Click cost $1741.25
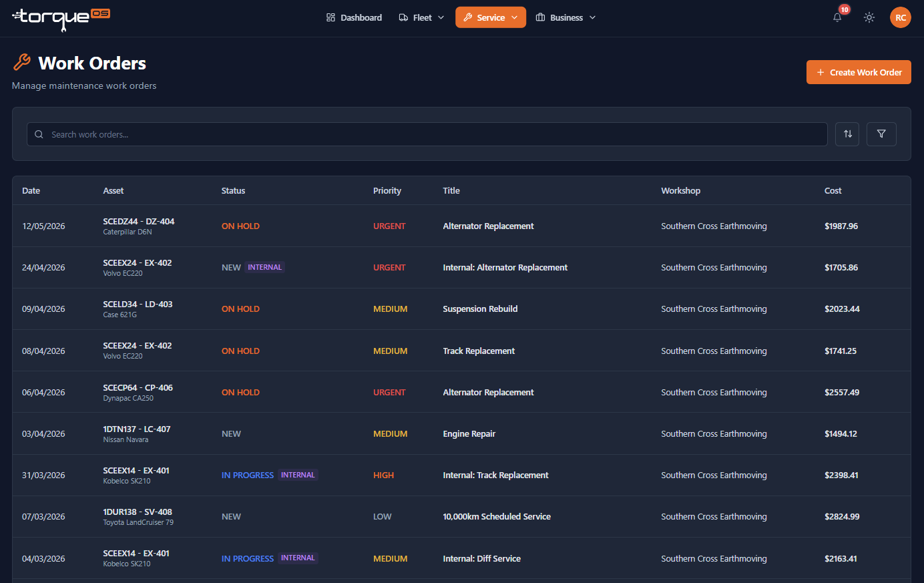Screen dimensions: 924x583 [840, 351]
